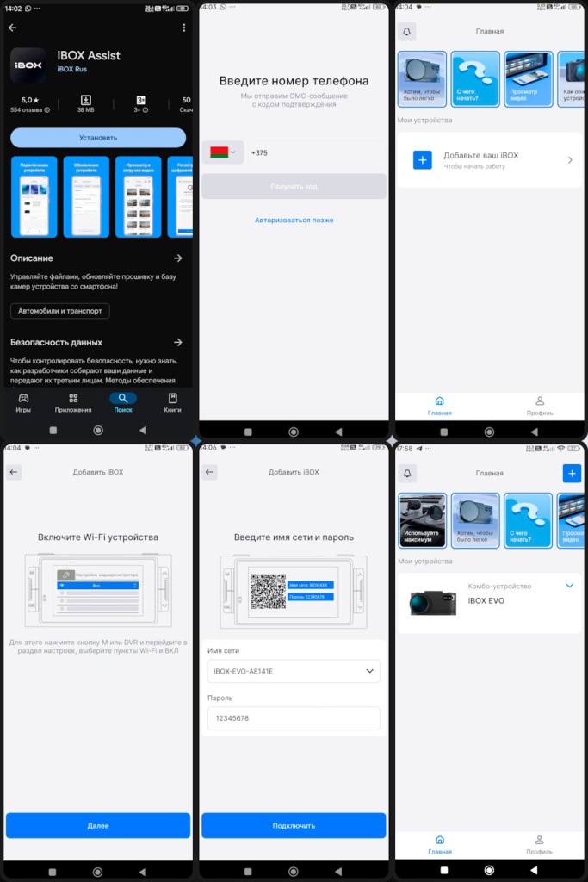
Task: Expand the iBOX EVO device card chevron
Action: click(x=569, y=586)
